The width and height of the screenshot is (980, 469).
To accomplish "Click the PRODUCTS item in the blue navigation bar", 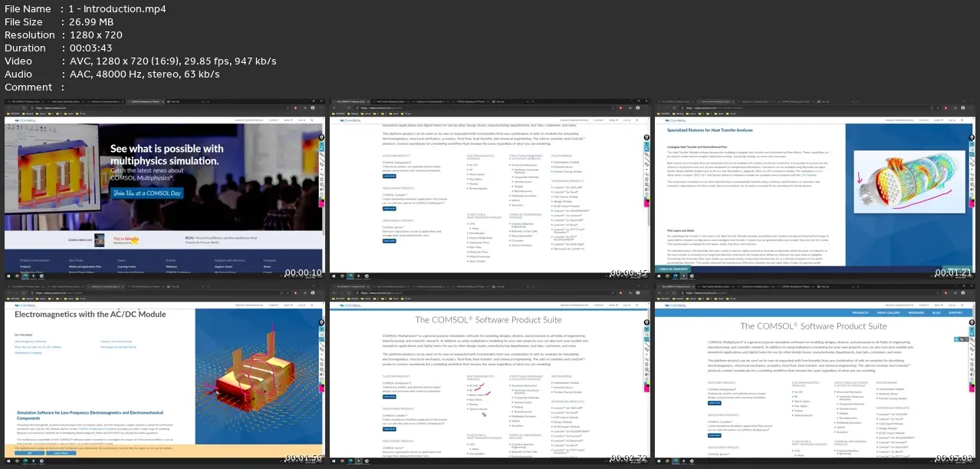I will pos(860,312).
